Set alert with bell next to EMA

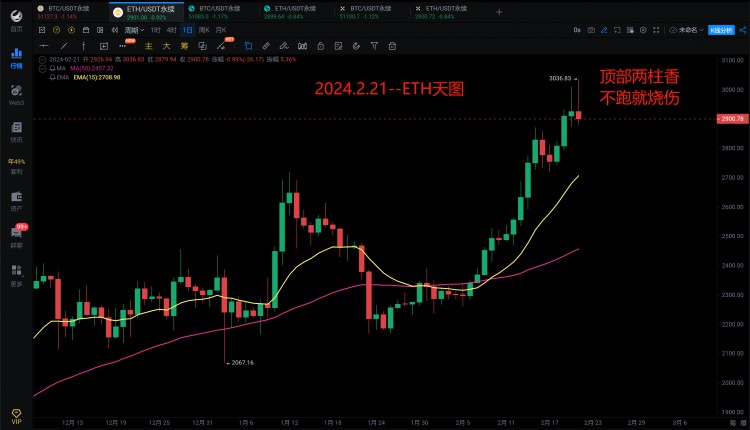[52, 77]
